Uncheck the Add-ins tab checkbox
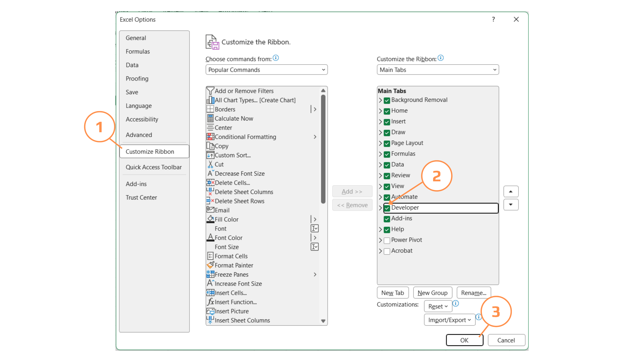This screenshot has width=644, height=362. (x=387, y=219)
